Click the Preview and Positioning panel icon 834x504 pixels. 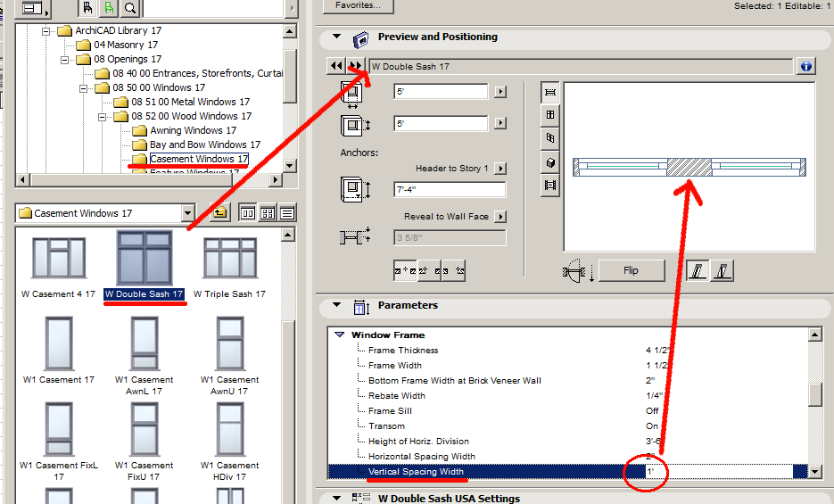point(361,39)
